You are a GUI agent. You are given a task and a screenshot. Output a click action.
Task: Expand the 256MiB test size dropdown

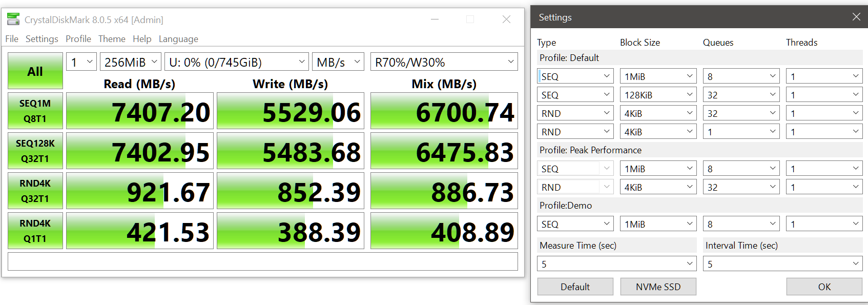tap(130, 62)
